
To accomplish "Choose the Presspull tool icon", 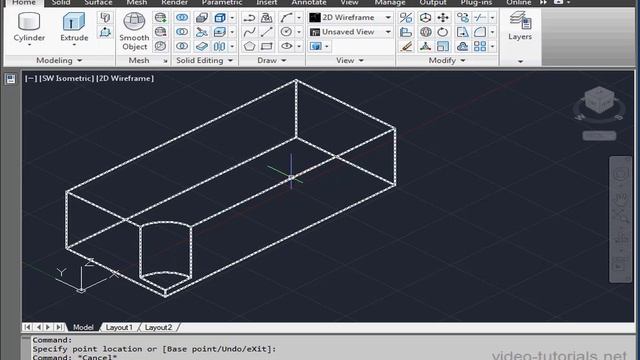I will [x=105, y=32].
